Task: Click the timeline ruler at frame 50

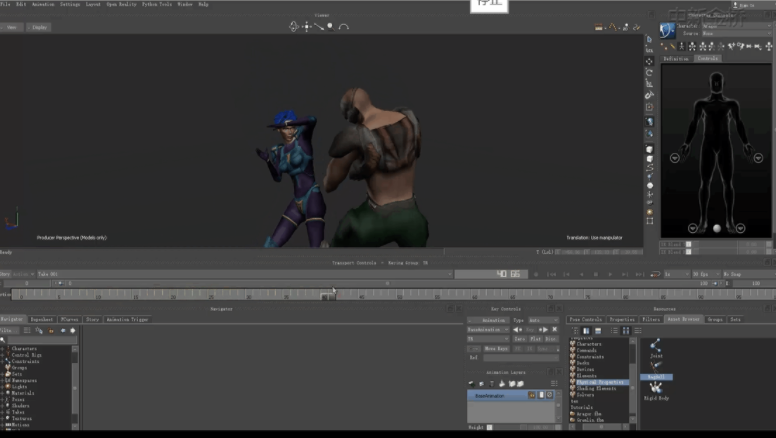Action: point(399,295)
